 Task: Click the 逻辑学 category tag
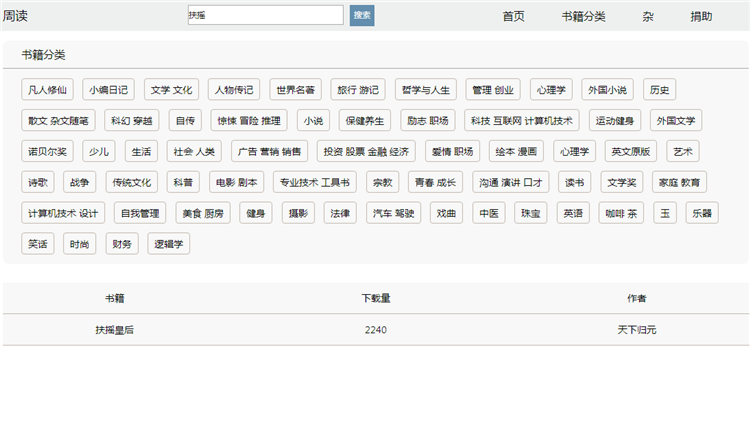(167, 244)
